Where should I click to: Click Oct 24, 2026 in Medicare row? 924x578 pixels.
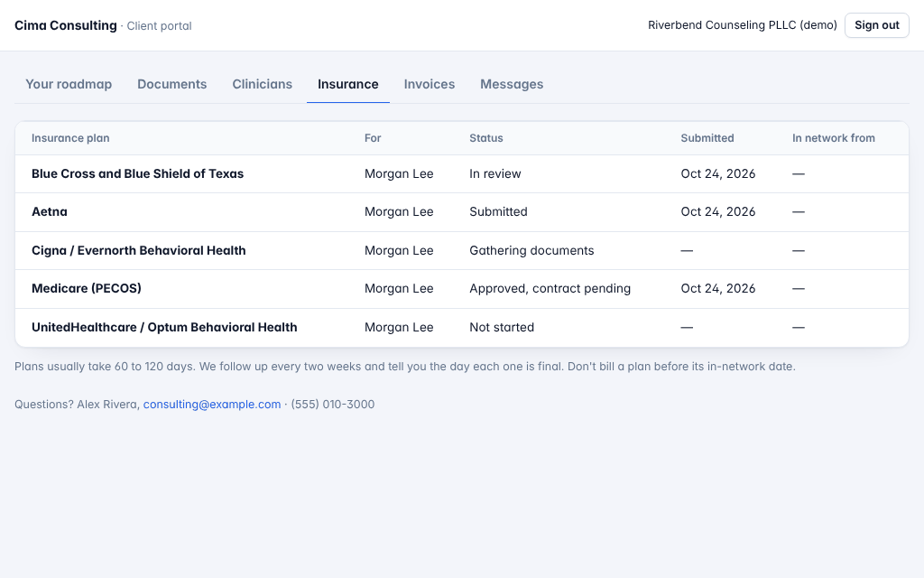717,288
